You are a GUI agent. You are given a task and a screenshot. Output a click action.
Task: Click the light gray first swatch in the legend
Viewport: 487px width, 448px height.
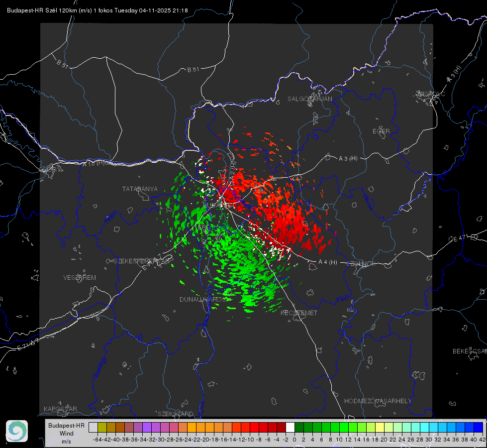coord(93,427)
